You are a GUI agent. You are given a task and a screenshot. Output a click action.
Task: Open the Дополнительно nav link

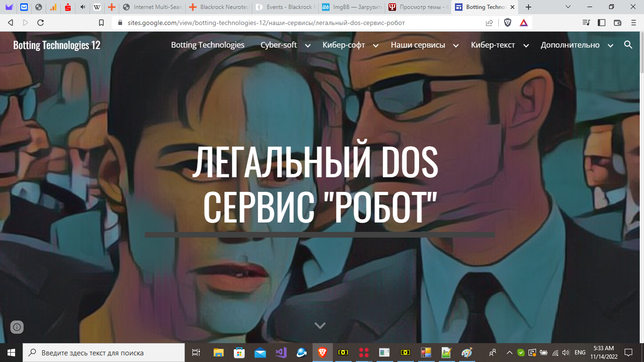(570, 45)
